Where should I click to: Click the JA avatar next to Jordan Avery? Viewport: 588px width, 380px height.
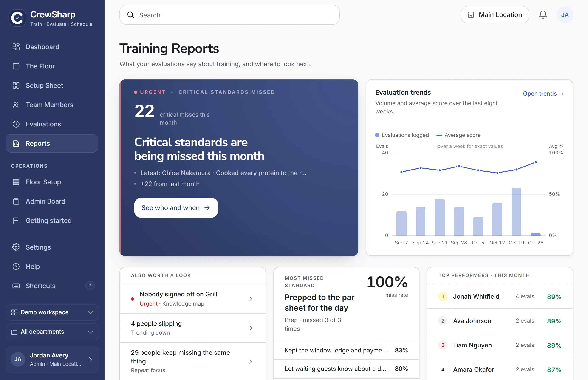pyautogui.click(x=18, y=359)
